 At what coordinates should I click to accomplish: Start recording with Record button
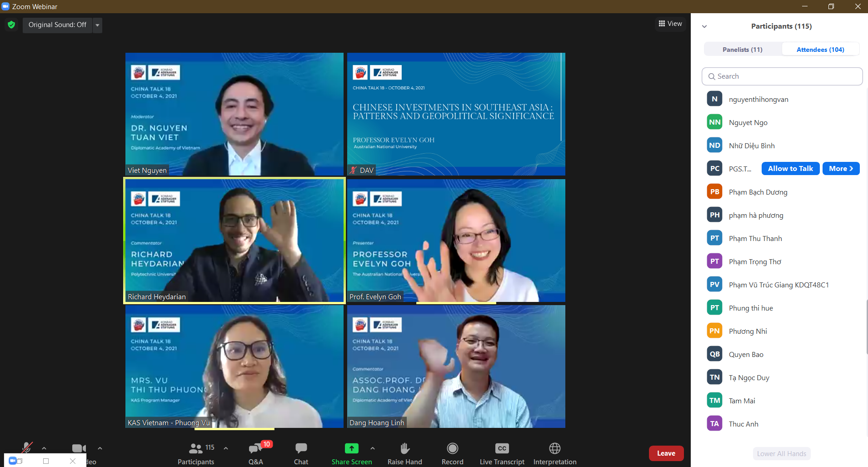452,449
